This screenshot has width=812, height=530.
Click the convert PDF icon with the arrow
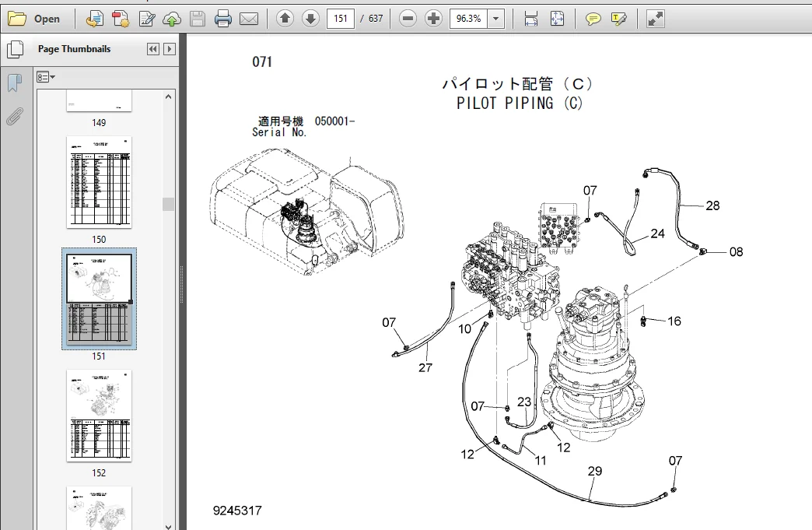click(94, 19)
